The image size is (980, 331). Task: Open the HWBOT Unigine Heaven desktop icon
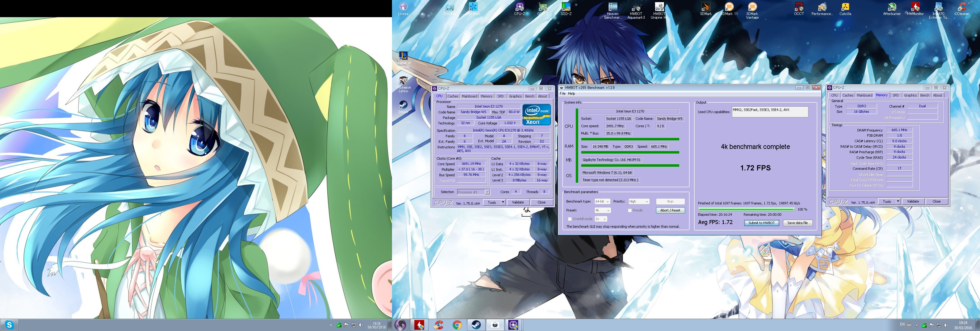(659, 10)
